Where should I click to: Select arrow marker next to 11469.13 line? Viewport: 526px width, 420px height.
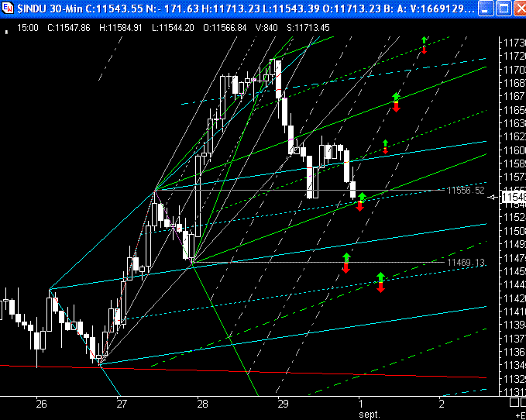click(x=346, y=263)
